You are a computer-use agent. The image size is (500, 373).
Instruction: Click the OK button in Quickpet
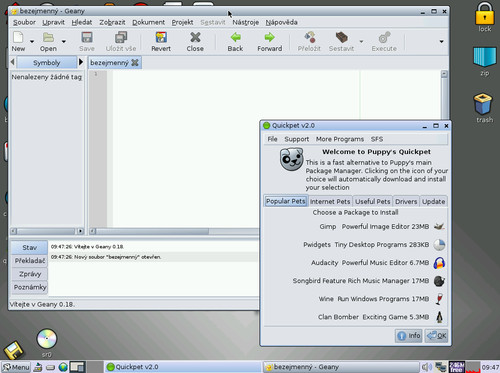[x=437, y=336]
